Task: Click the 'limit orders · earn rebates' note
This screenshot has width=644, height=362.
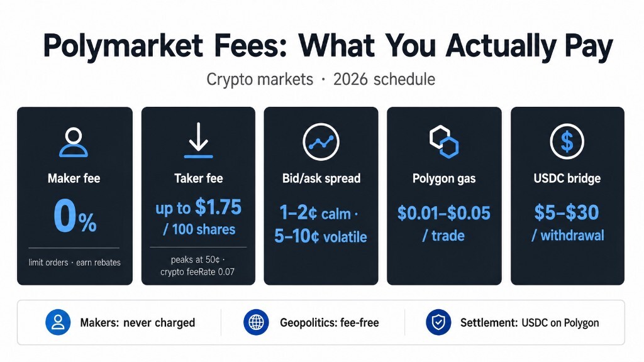Action: [74, 262]
